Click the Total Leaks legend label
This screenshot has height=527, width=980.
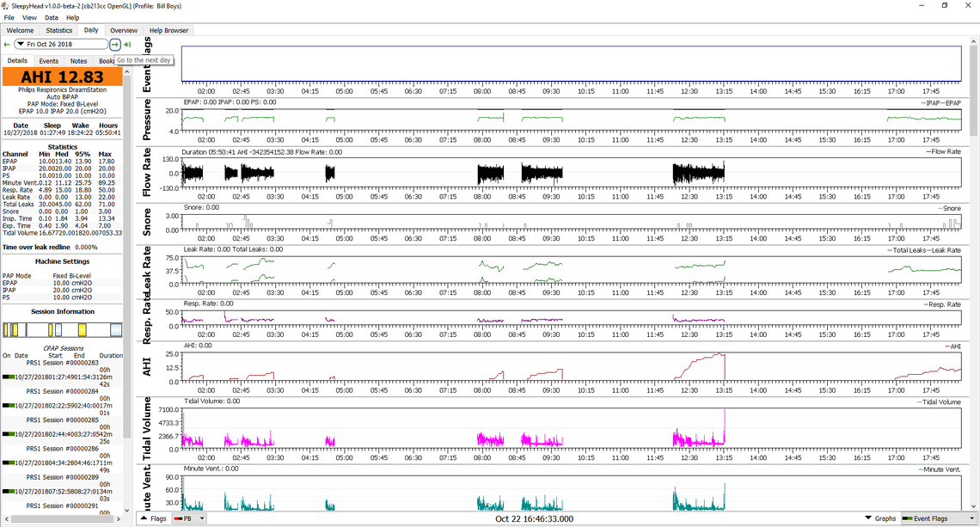pos(907,250)
